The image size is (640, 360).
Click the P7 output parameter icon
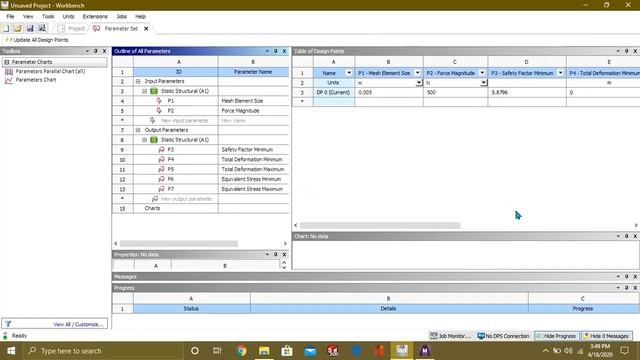pyautogui.click(x=161, y=189)
